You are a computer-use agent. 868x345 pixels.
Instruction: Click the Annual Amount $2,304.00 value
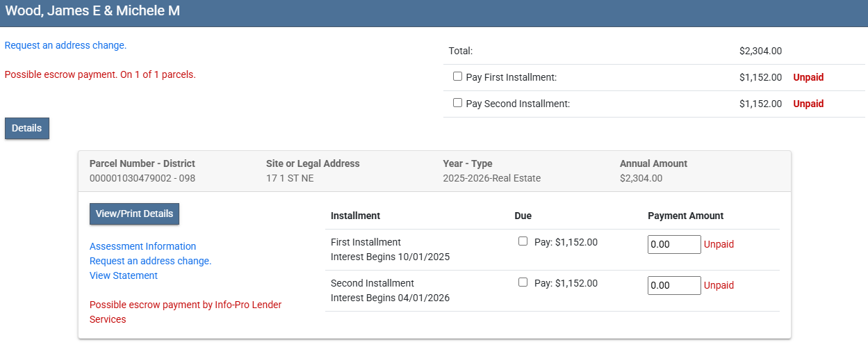click(x=641, y=178)
